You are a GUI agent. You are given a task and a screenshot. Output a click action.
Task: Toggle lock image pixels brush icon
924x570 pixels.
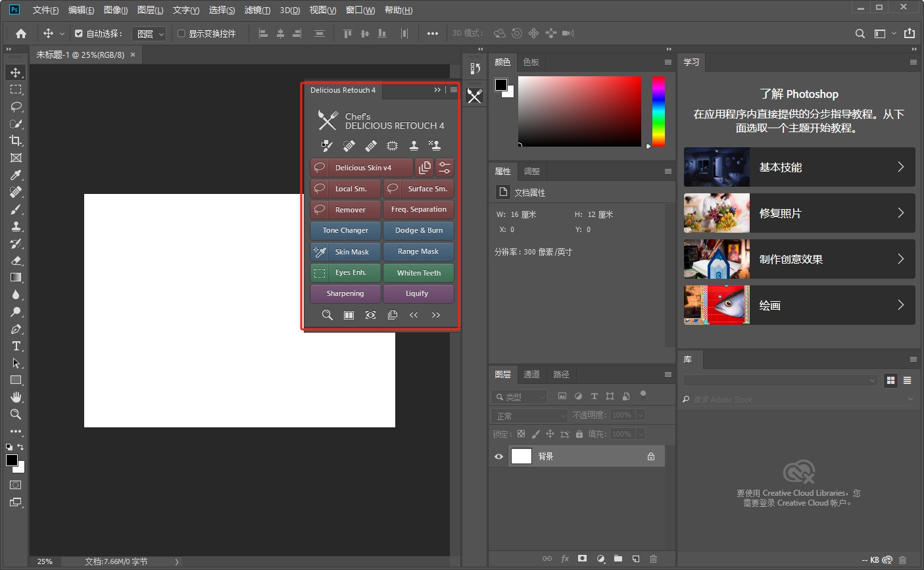pos(535,434)
